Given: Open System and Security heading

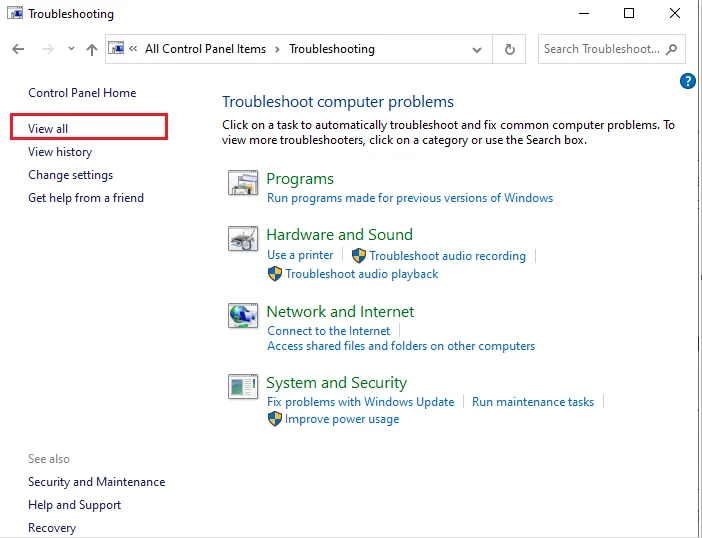Looking at the screenshot, I should point(337,383).
